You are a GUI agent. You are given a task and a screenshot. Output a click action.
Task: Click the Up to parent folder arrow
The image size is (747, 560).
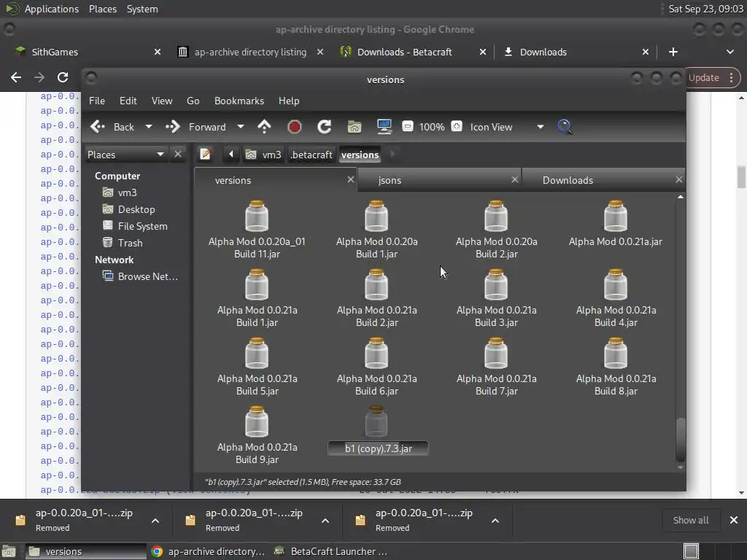264,127
